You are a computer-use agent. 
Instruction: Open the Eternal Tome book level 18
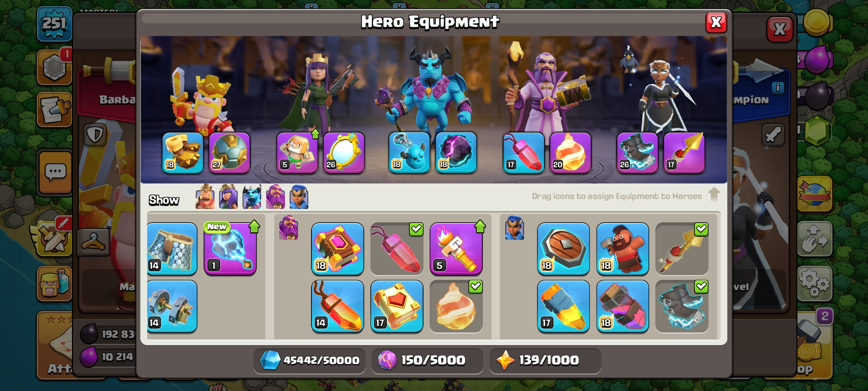click(337, 249)
